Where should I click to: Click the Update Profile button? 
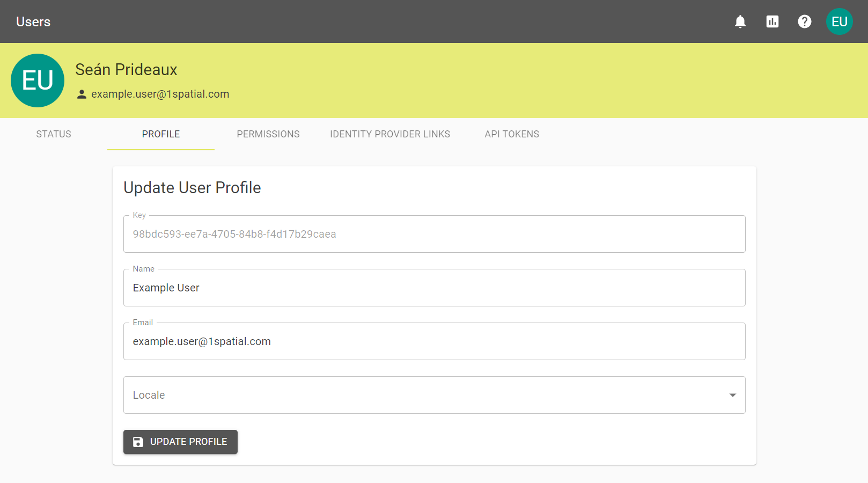pyautogui.click(x=180, y=442)
